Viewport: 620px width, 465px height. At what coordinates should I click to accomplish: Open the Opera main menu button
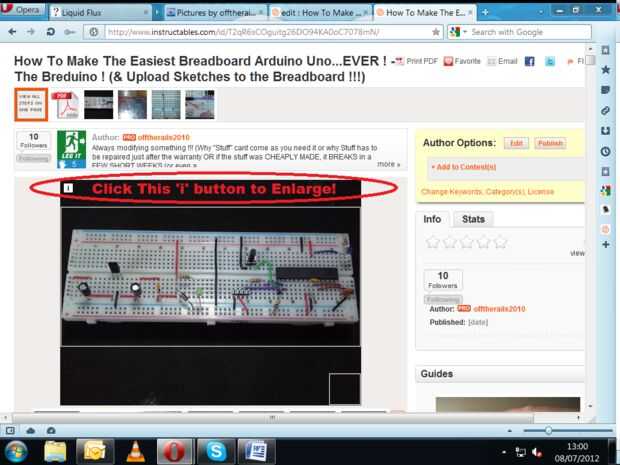[x=22, y=10]
